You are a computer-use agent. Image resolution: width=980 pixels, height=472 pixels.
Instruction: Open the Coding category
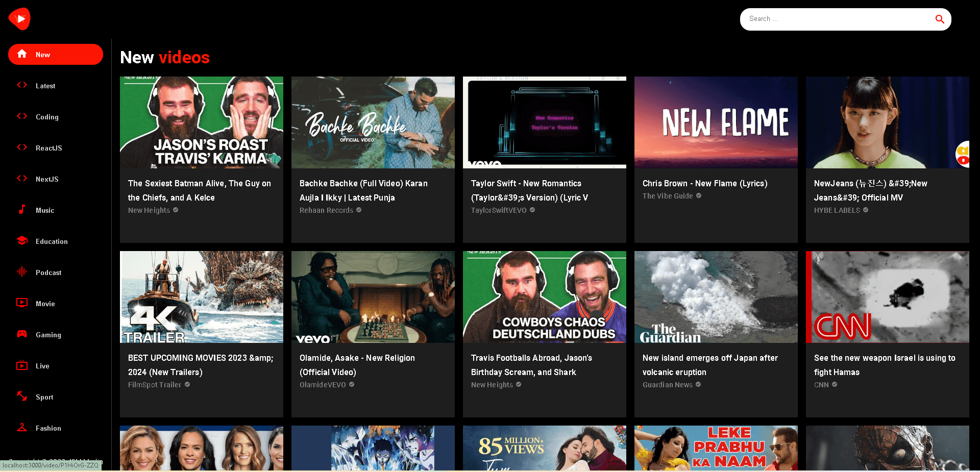56,117
